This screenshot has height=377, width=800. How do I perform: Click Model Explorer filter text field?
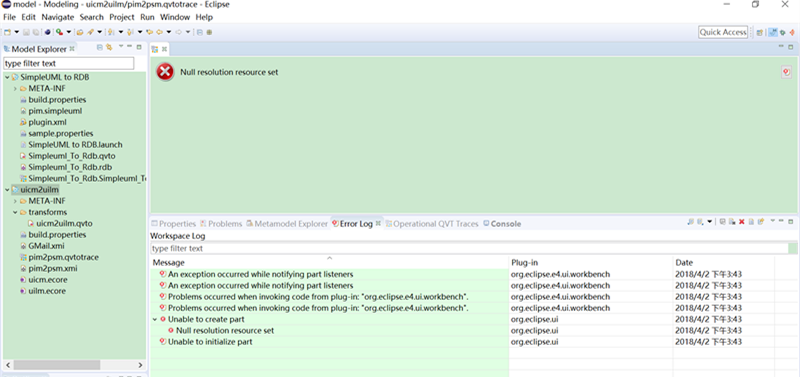coord(68,64)
